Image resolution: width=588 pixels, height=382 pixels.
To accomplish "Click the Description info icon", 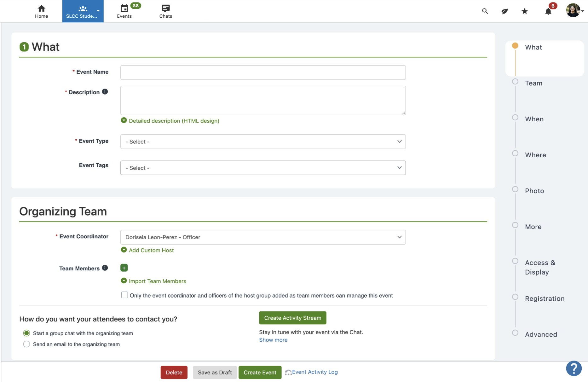I will [x=105, y=92].
